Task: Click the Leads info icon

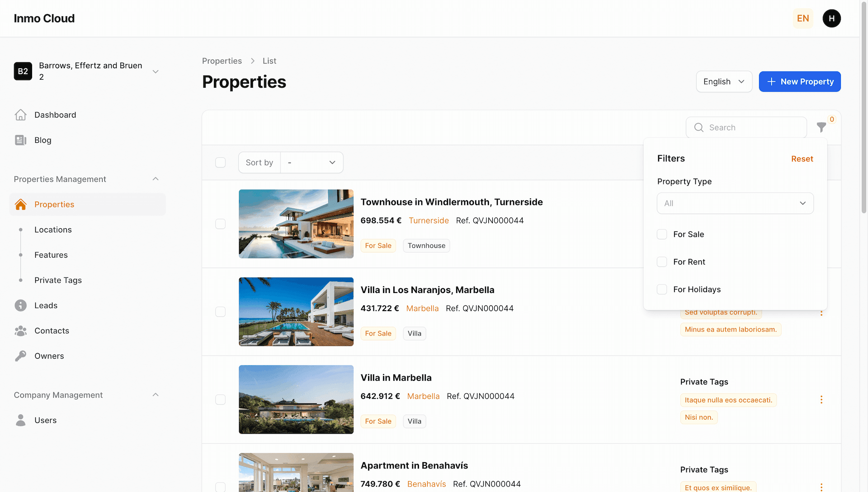Action: [20, 306]
